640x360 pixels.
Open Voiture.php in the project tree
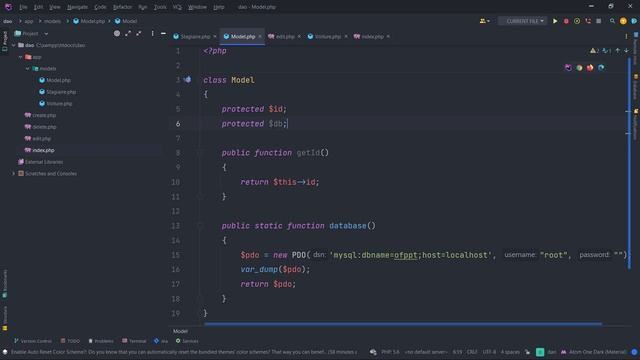[56, 104]
